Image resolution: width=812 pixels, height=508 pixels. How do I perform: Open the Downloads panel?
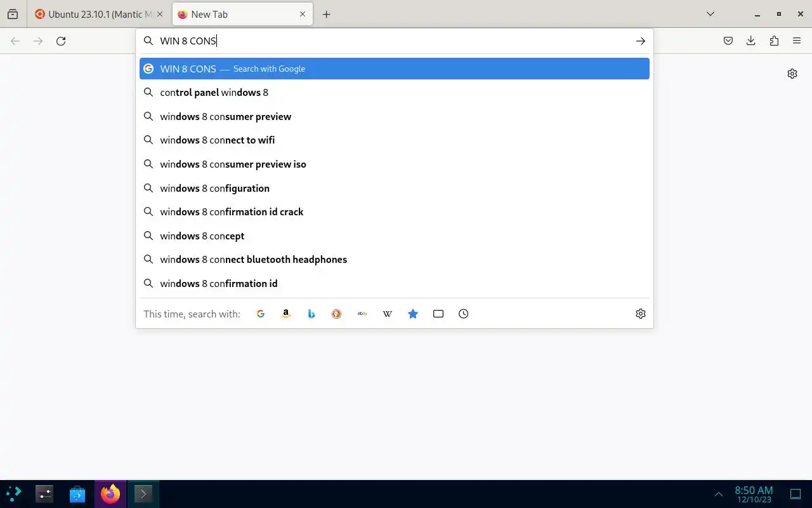(751, 41)
